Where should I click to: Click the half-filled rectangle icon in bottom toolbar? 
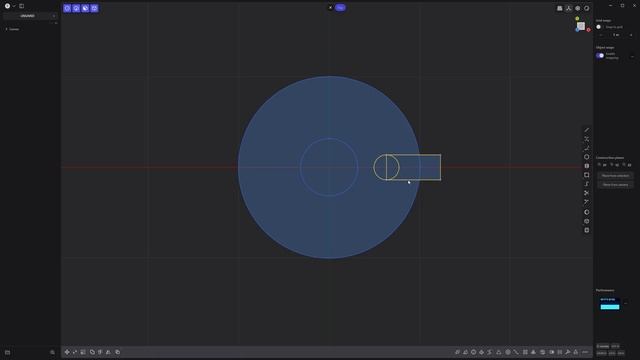pyautogui.click(x=551, y=352)
